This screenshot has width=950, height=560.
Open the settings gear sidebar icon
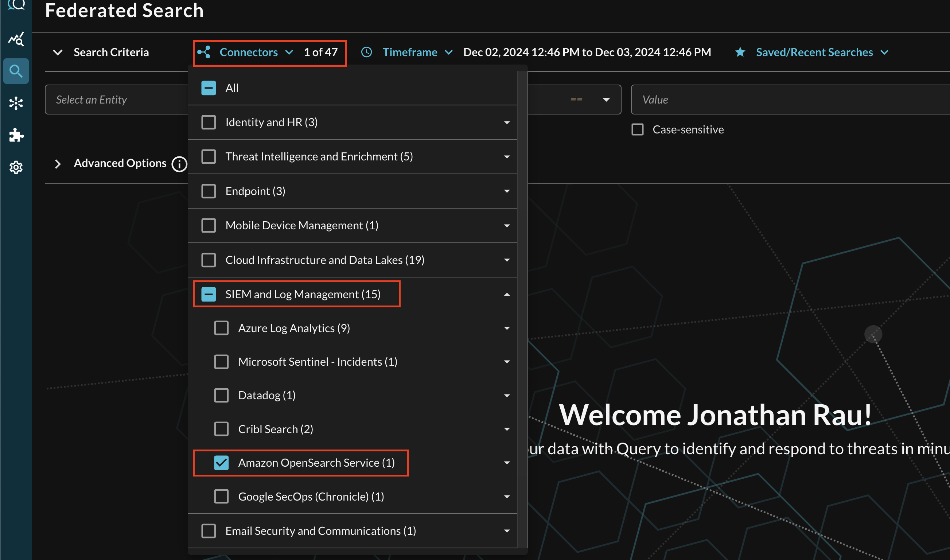tap(16, 167)
